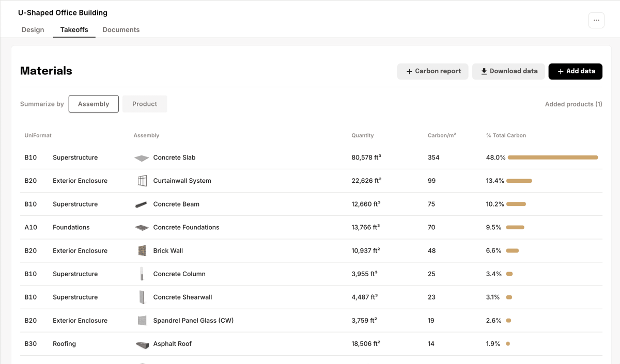The image size is (620, 364).
Task: Switch to the Design tab
Action: (x=33, y=29)
